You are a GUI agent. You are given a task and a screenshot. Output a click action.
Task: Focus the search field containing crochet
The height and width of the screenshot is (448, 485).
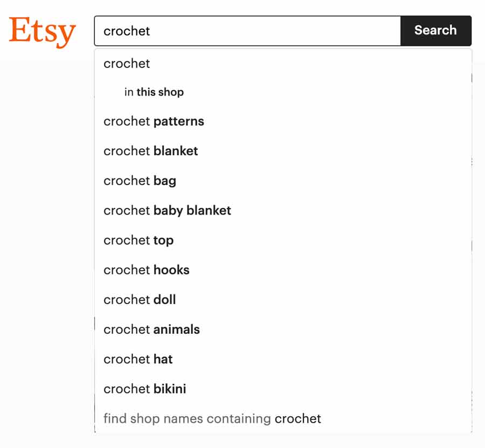[x=247, y=31]
